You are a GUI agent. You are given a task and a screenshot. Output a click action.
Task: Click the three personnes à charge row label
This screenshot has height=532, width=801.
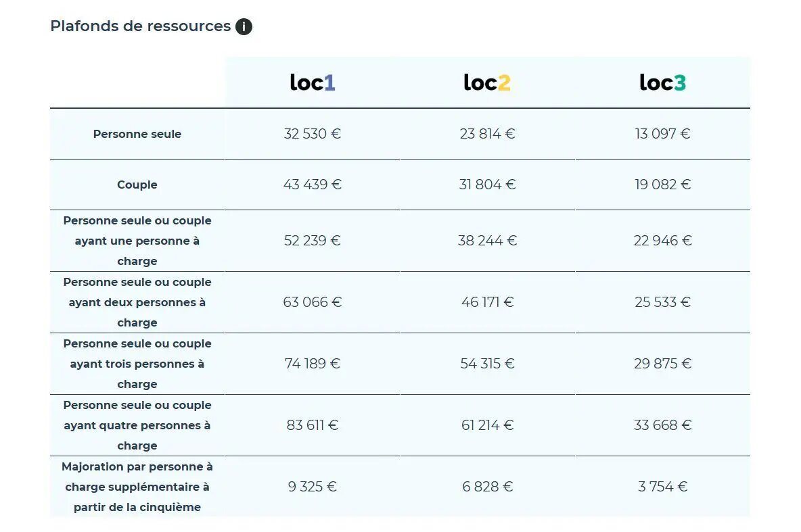coord(137,364)
